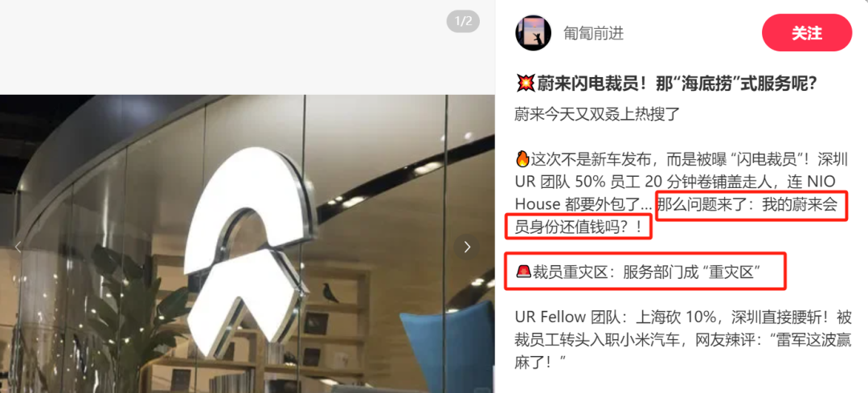
Task: Click the boxed text 员身份还值钱吗？！
Action: point(579,228)
